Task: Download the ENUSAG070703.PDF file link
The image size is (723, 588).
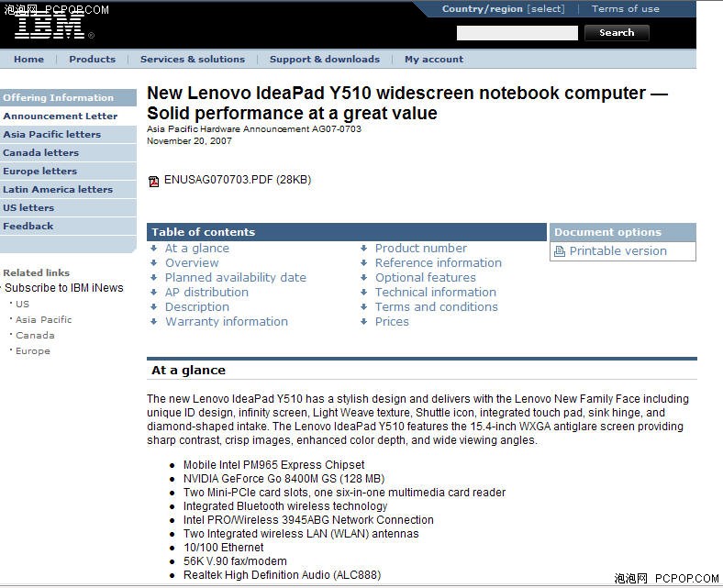Action: (x=238, y=180)
